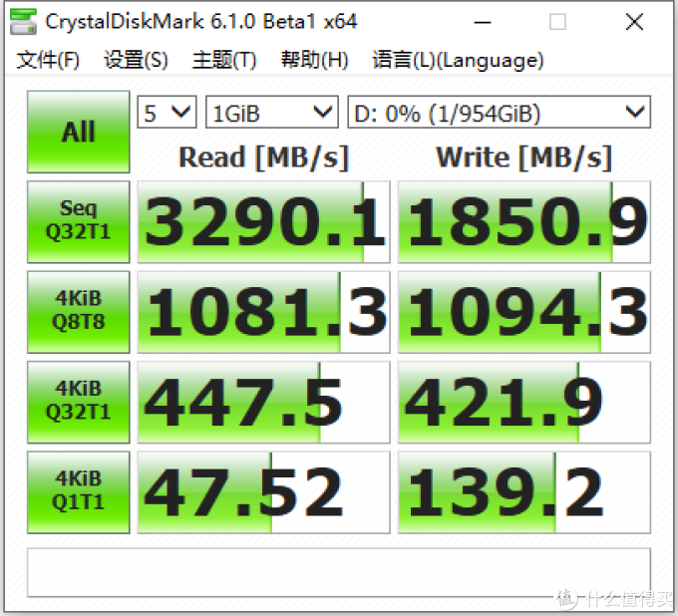Select the 4KiB Q32T1 read result 447.5
This screenshot has height=616, width=678.
click(264, 402)
